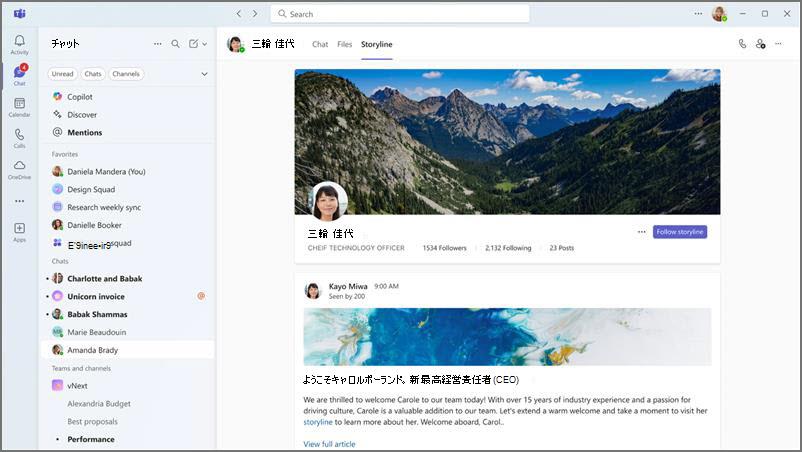802x452 pixels.
Task: Switch to the Files tab
Action: click(x=345, y=44)
